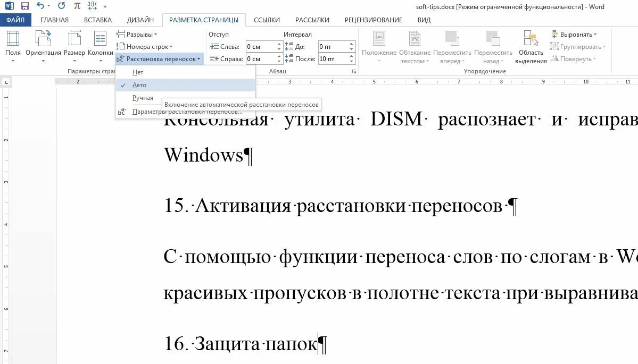Increase the До spacing with up arrow
Screen dimensions: 638x364
352,44
